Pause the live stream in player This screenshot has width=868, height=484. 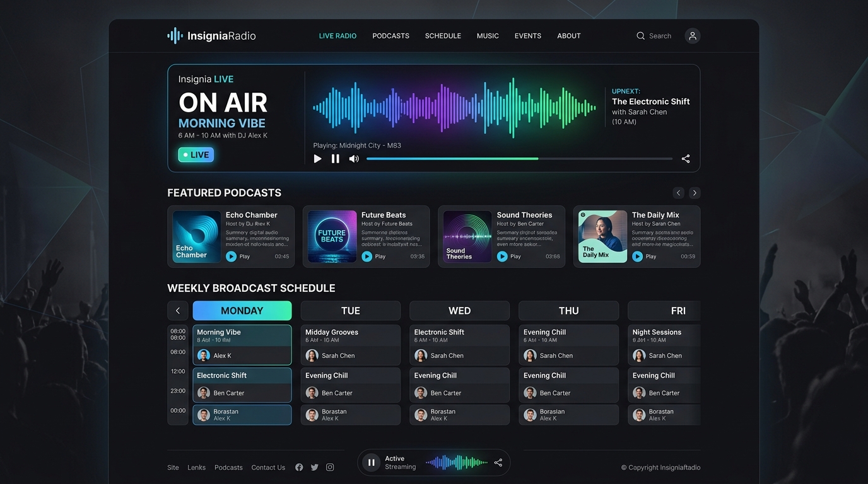336,159
